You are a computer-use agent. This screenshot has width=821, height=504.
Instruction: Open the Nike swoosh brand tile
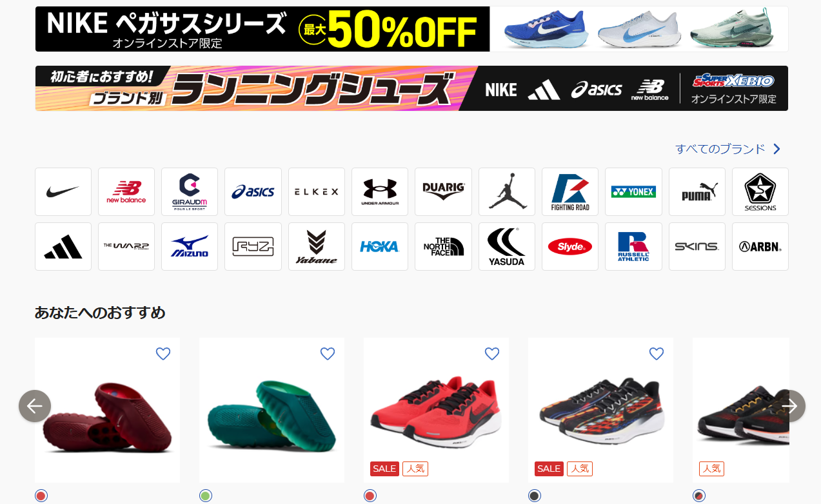click(x=63, y=191)
